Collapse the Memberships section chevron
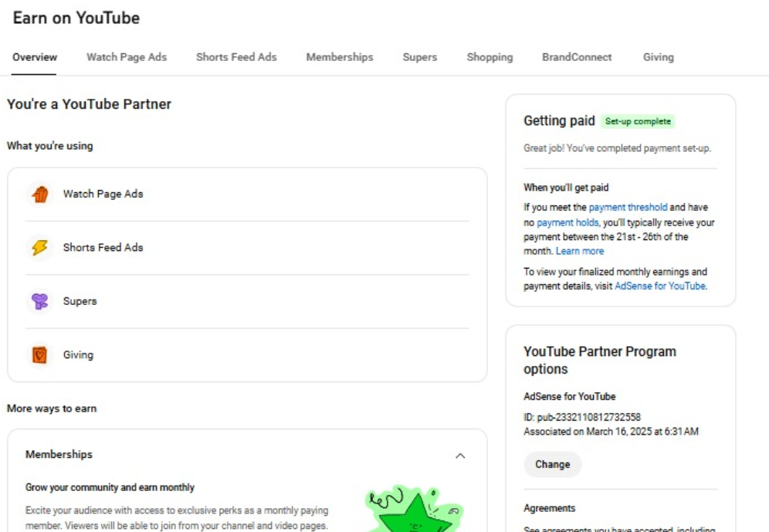 point(460,456)
